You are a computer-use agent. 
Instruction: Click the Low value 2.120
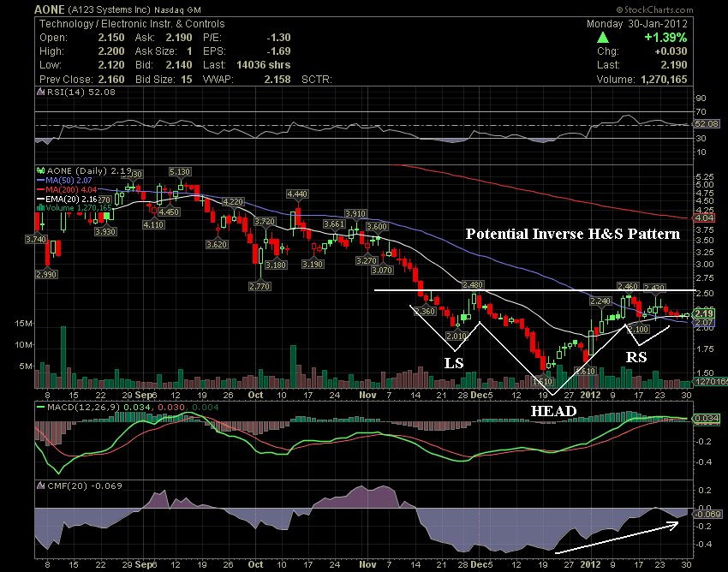[x=111, y=65]
